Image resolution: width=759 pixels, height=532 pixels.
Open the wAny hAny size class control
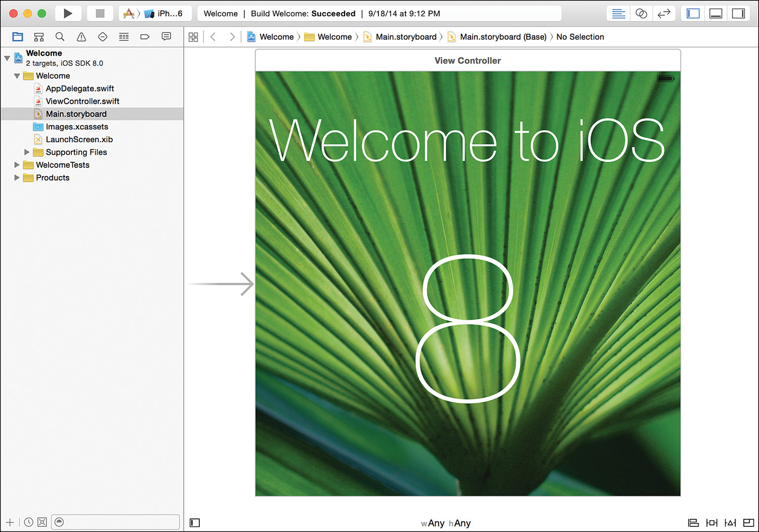446,523
